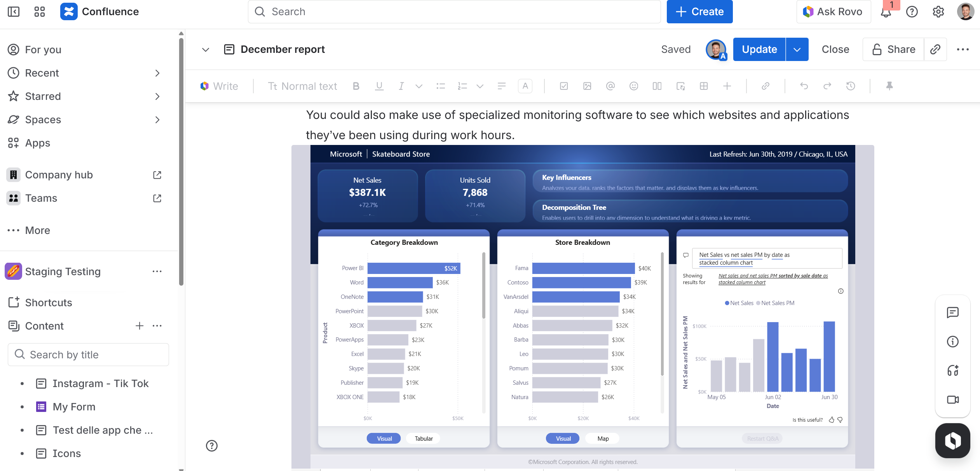Click the action item checkbox icon

click(563, 86)
